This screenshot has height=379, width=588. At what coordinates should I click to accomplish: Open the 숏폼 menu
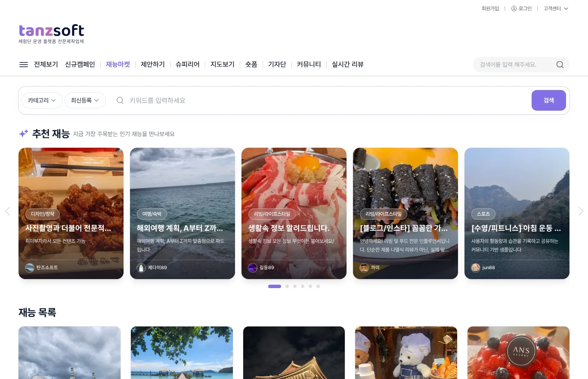click(x=251, y=65)
